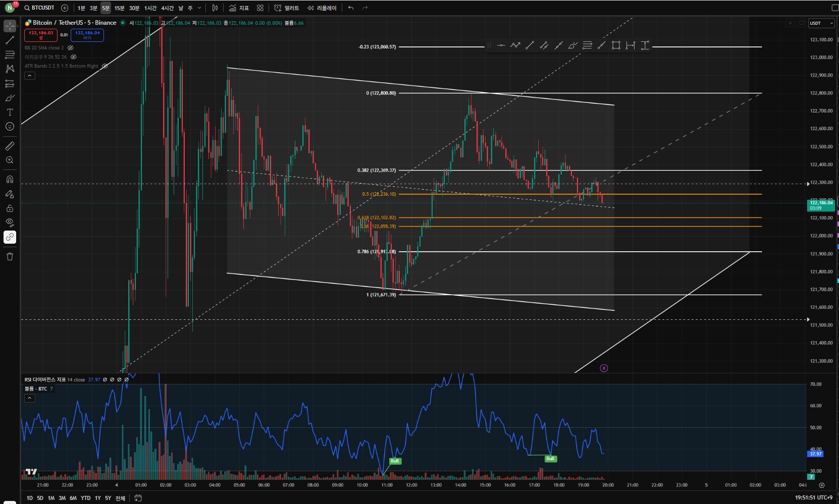Image resolution: width=839 pixels, height=504 pixels.
Task: Redo the last chart action
Action: coord(365,8)
